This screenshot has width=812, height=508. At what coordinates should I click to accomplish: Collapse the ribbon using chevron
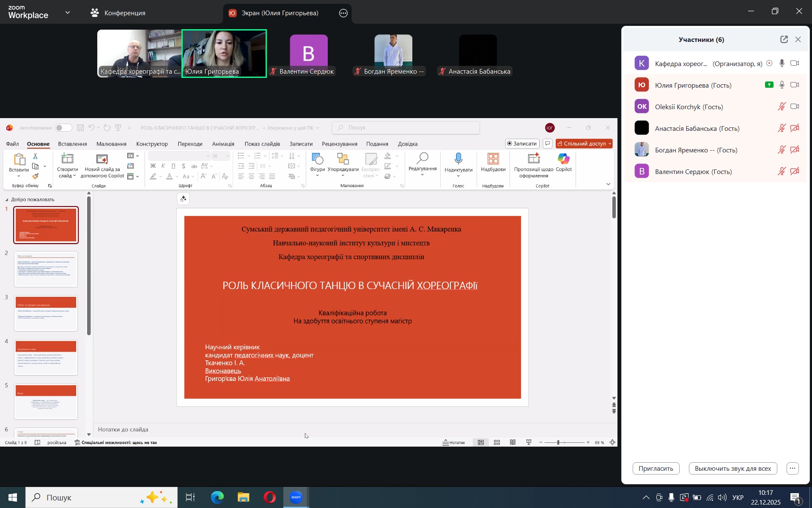point(608,184)
